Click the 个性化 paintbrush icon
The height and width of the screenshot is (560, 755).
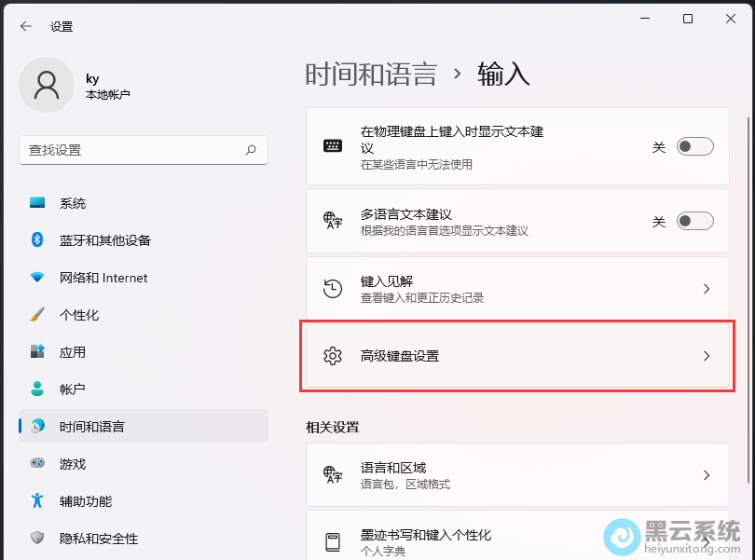click(37, 315)
